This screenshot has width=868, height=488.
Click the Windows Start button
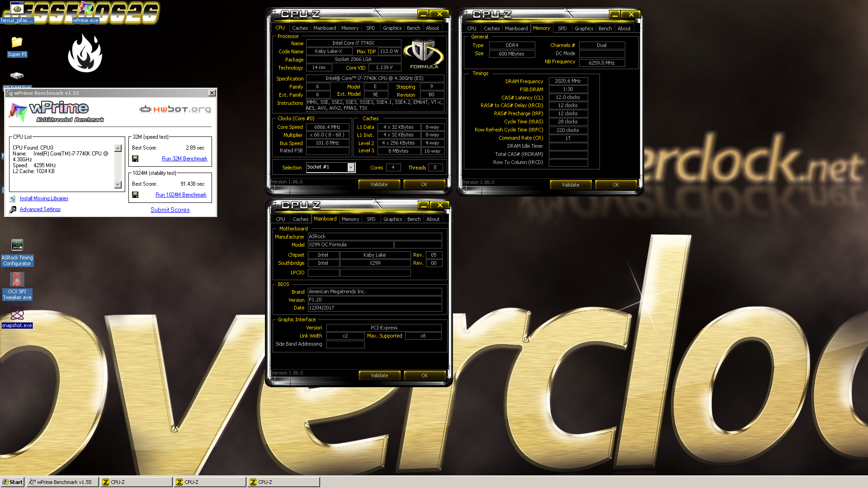(12, 482)
